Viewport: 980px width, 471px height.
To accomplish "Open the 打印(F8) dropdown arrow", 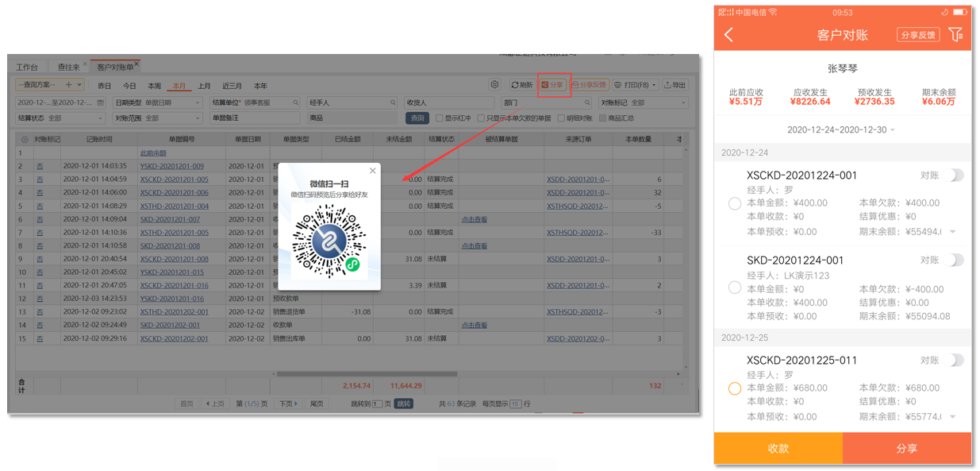I will [x=654, y=85].
